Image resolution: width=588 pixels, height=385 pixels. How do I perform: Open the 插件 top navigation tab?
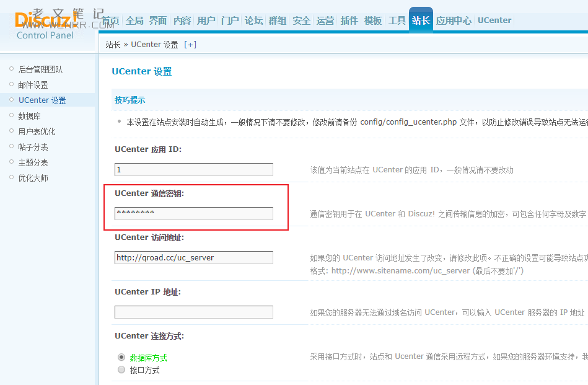[x=349, y=20]
